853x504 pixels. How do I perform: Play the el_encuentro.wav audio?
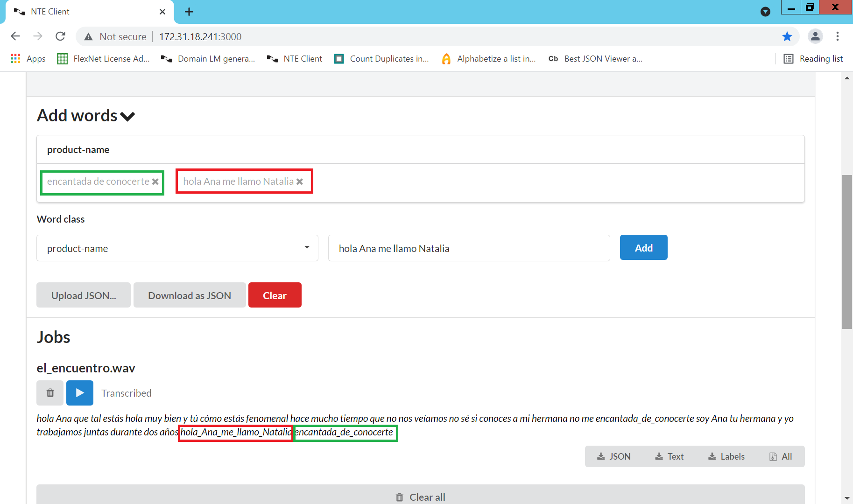coord(80,393)
